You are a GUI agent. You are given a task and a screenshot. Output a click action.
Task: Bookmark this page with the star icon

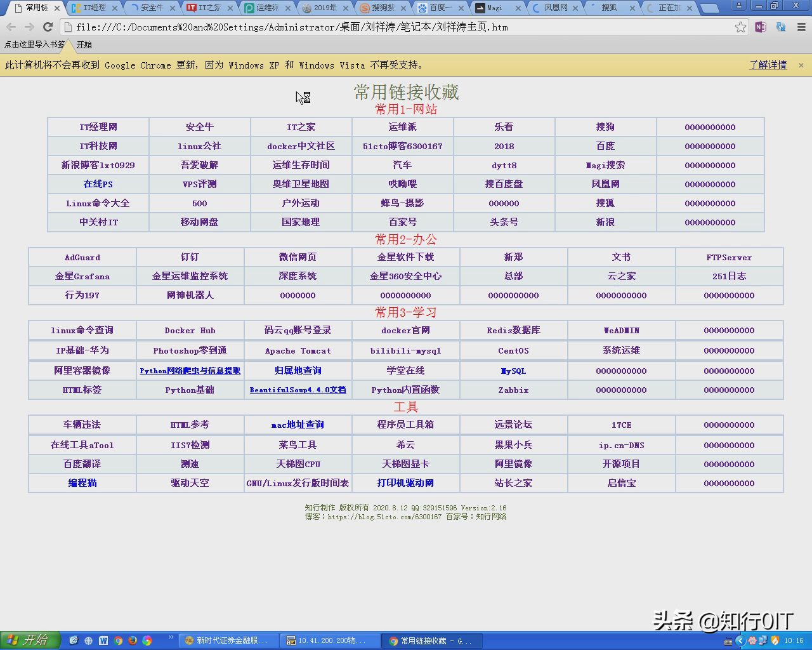point(740,27)
